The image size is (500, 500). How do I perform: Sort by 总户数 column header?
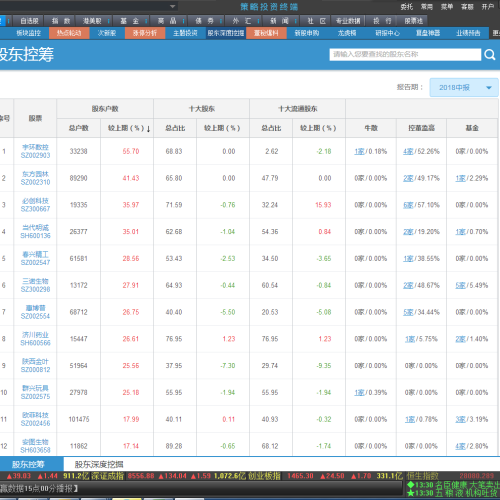pos(79,128)
